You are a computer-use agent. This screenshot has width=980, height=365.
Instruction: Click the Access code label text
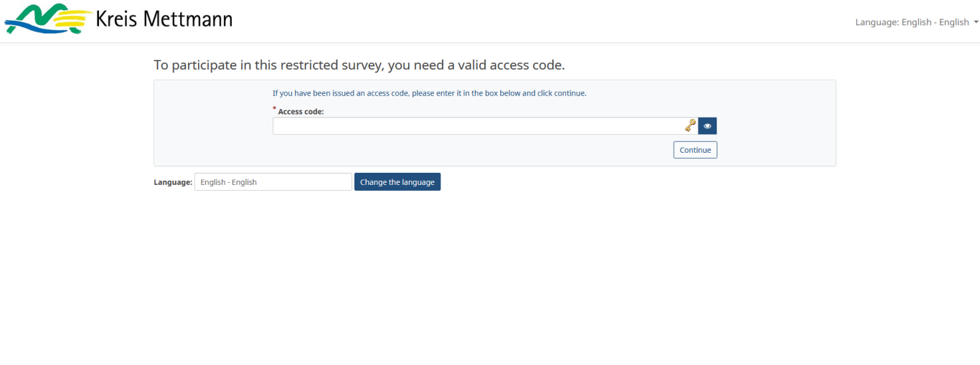[301, 112]
